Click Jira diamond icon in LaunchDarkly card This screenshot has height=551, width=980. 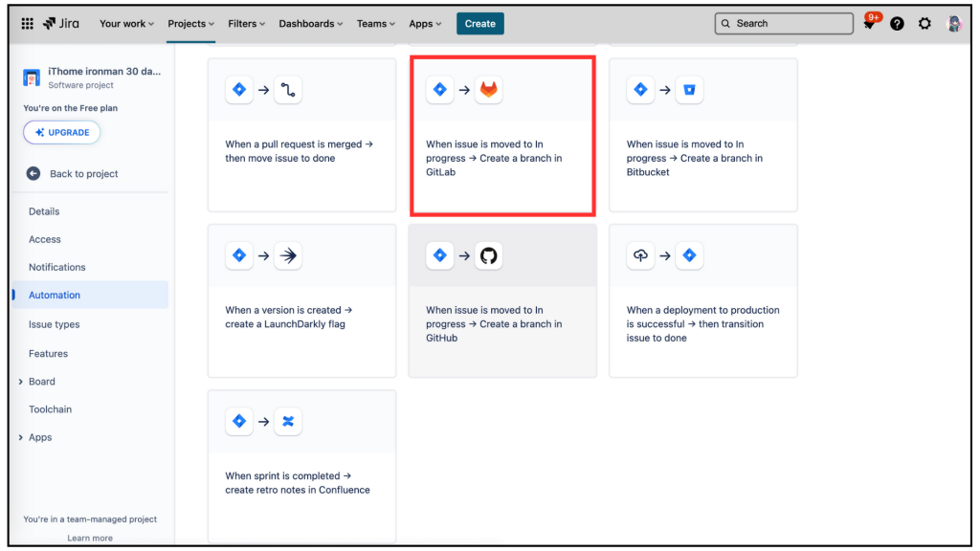(239, 254)
